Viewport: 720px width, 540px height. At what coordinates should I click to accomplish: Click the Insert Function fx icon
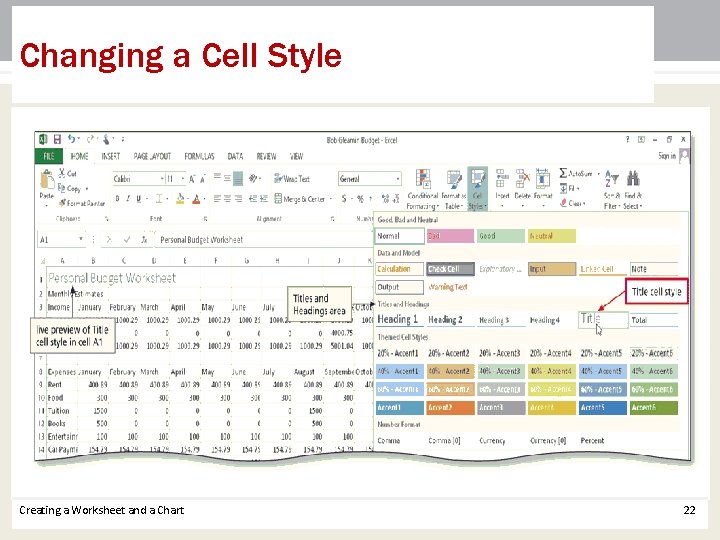pyautogui.click(x=144, y=239)
